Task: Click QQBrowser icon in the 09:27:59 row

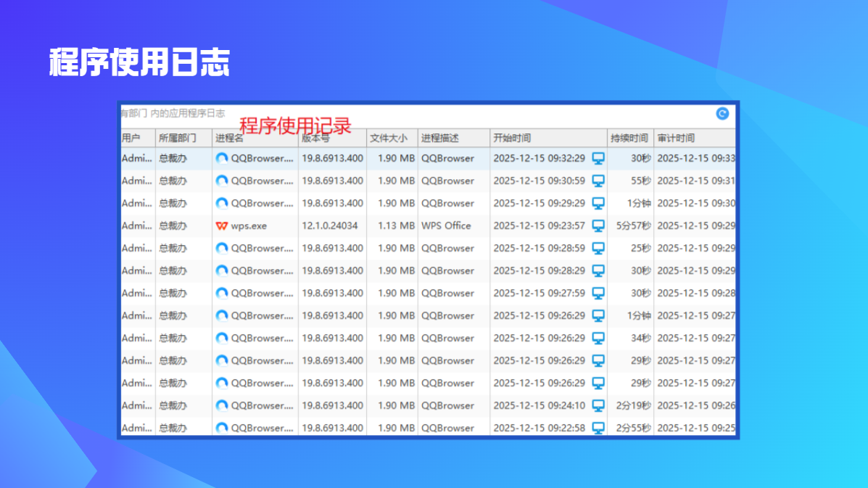Action: coord(222,293)
